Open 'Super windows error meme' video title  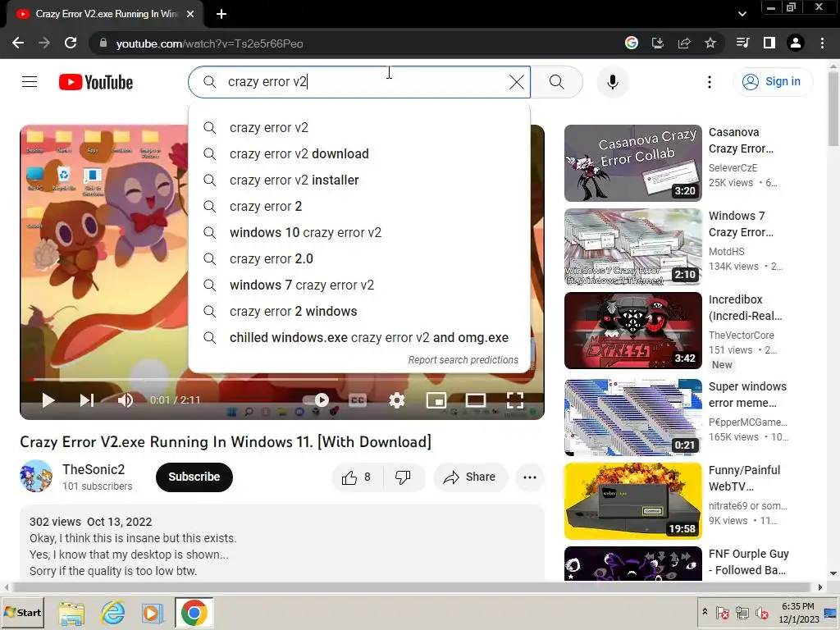(747, 395)
